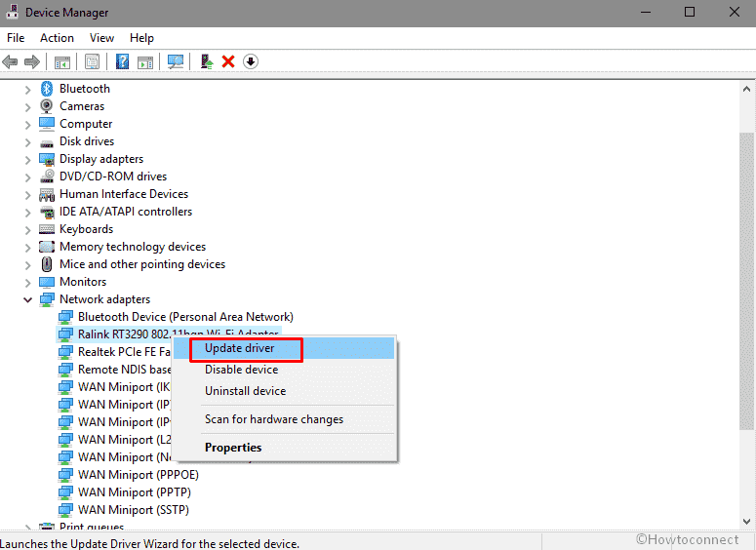Screen dimensions: 756x550
Task: Click the Disable device down-arrow icon
Action: (251, 61)
